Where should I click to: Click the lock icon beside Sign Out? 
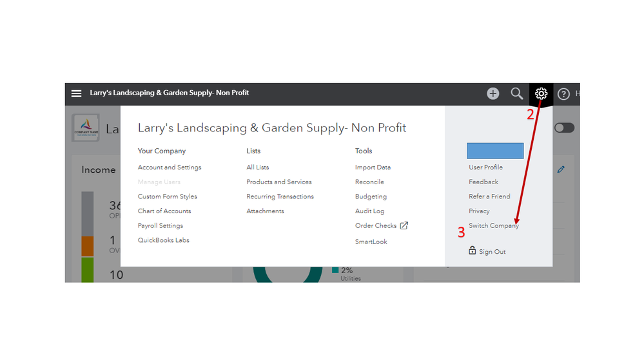[x=473, y=251]
